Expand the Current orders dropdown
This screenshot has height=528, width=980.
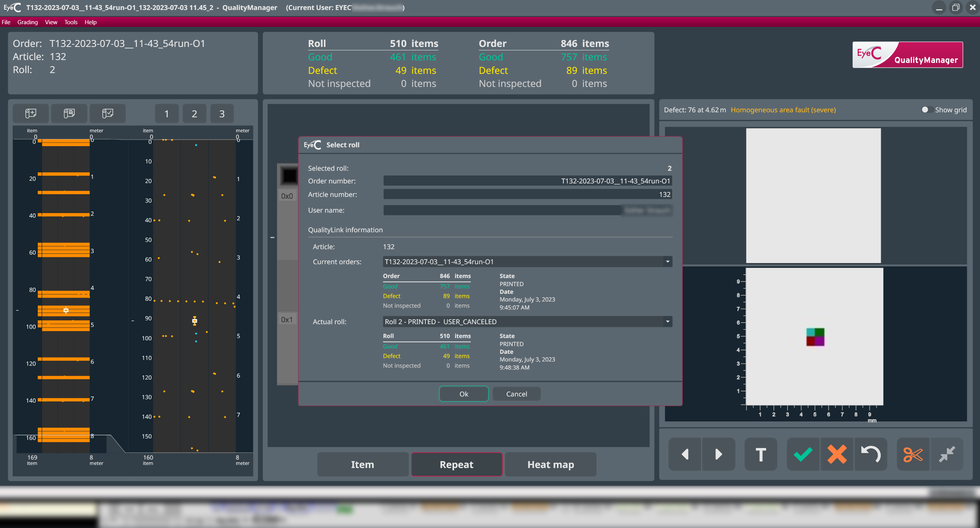pos(668,262)
